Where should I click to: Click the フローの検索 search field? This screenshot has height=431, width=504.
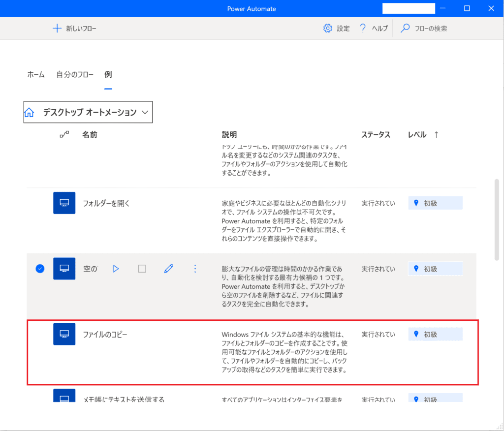tap(431, 29)
